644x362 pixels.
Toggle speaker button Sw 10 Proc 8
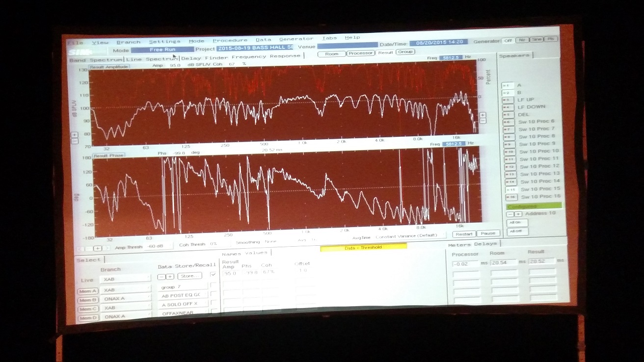coord(509,137)
